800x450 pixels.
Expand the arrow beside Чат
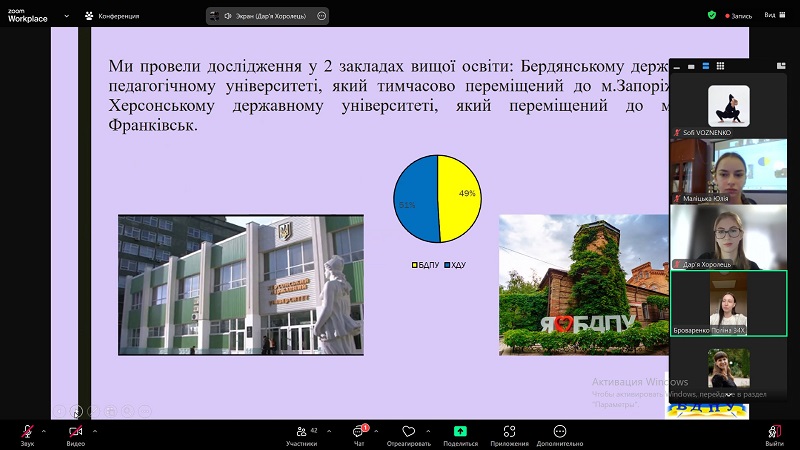point(376,432)
